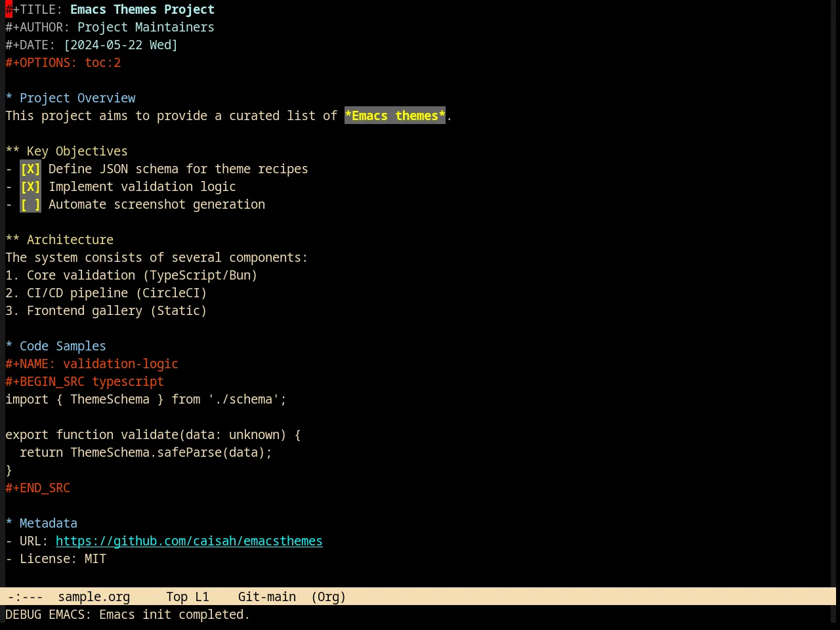Image resolution: width=840 pixels, height=630 pixels.
Task: Click the (Org) major mode indicator
Action: point(328,597)
